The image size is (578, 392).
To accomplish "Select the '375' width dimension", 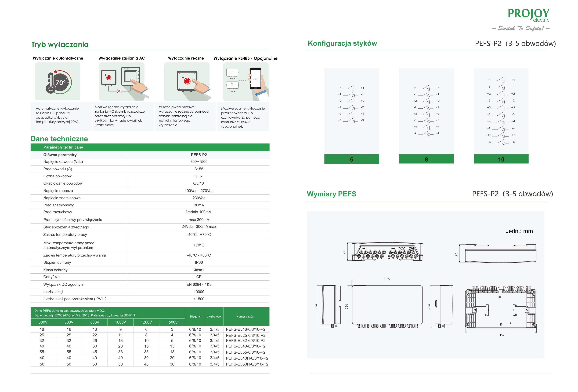I will [387, 279].
